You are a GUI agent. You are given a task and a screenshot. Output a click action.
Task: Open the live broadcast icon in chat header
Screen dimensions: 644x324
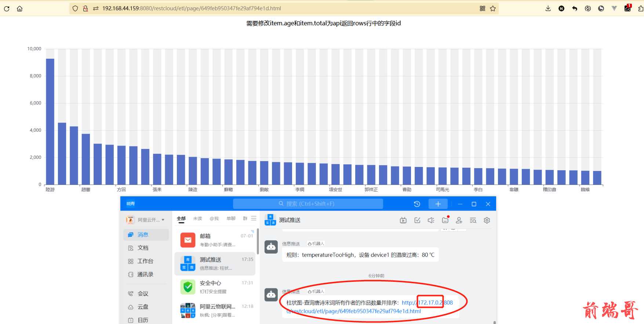(403, 220)
